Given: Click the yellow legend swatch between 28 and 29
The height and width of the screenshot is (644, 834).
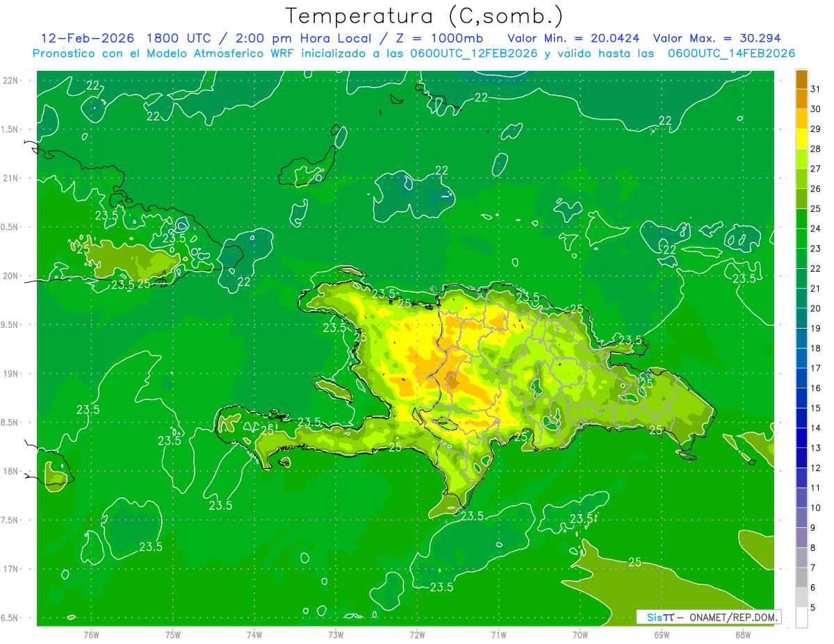Looking at the screenshot, I should point(801,139).
